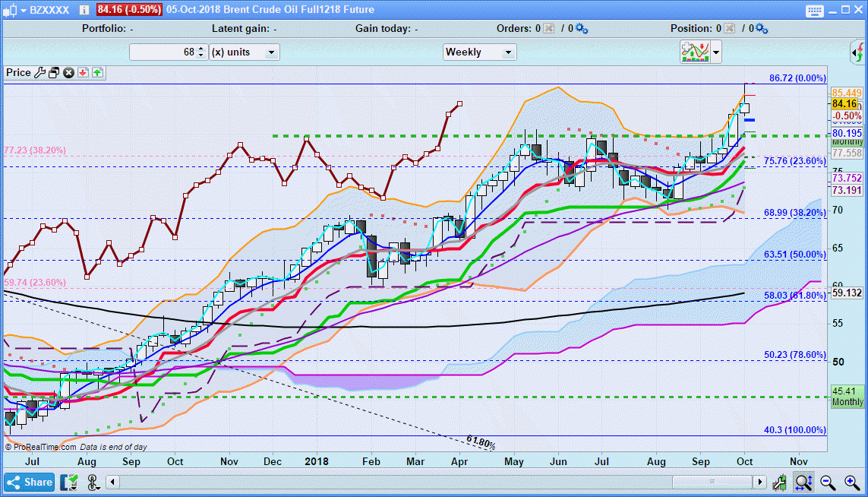Click the 75.76 (23.60%) Fibonacci label
The height and width of the screenshot is (497, 868).
(x=795, y=161)
